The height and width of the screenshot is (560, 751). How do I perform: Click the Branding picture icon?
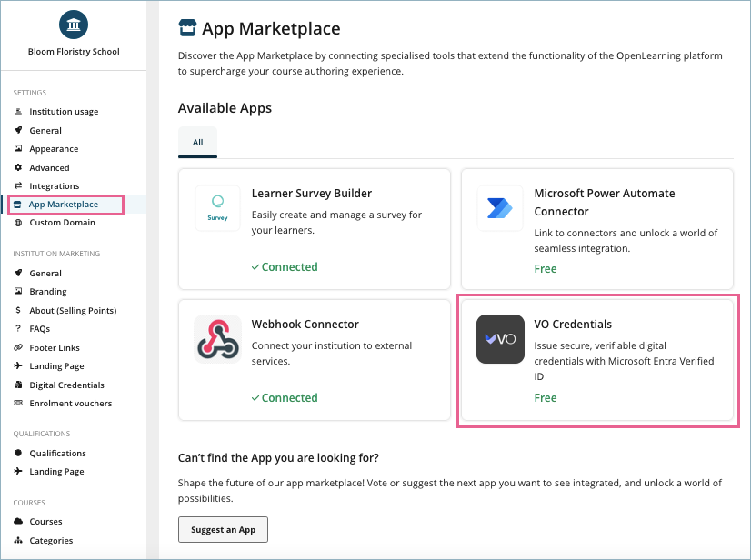click(18, 291)
